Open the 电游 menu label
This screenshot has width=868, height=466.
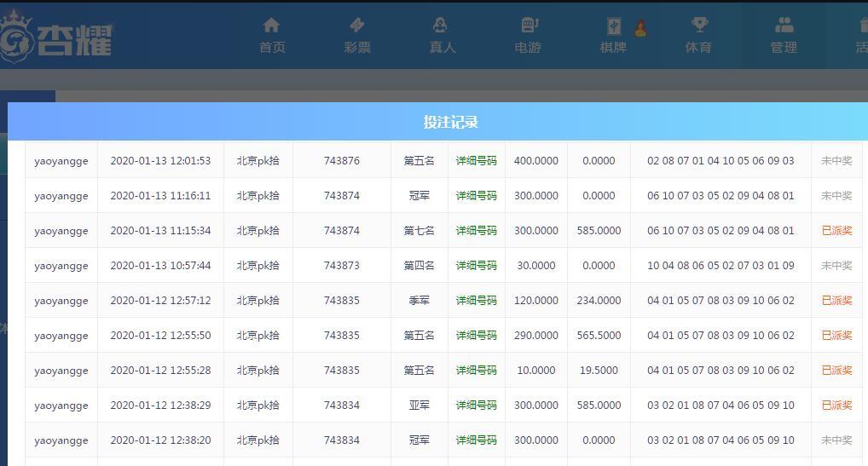click(x=528, y=48)
